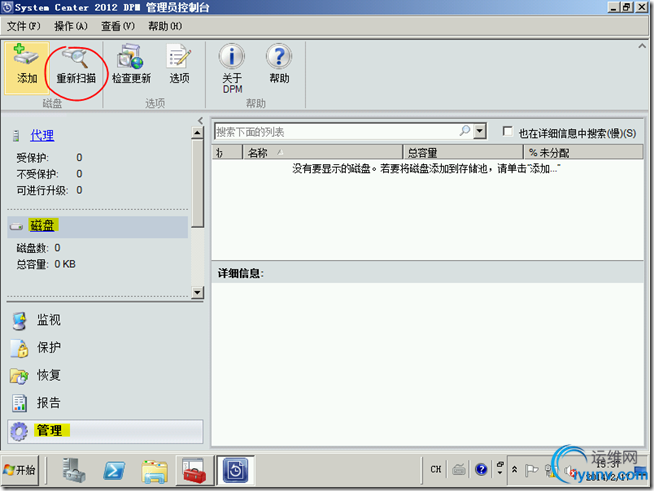Sort by Total capacity (总容量) column header
The image size is (654, 491).
coord(463,153)
